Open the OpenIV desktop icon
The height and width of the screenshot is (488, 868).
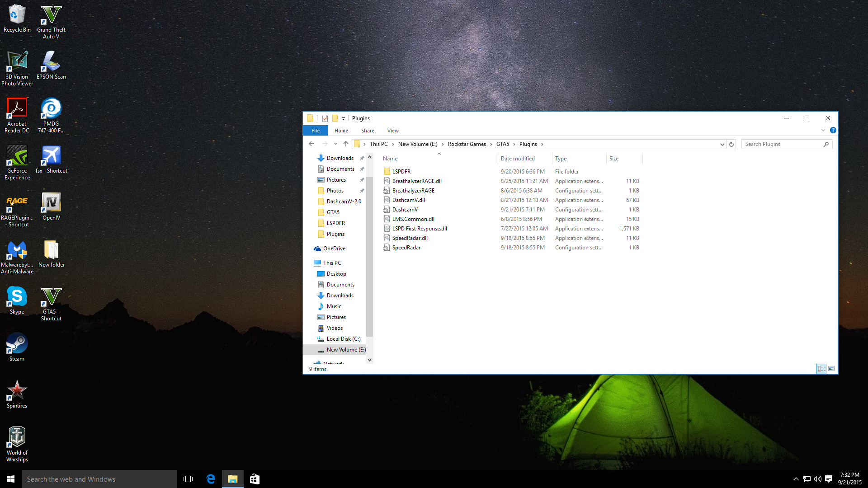tap(51, 203)
